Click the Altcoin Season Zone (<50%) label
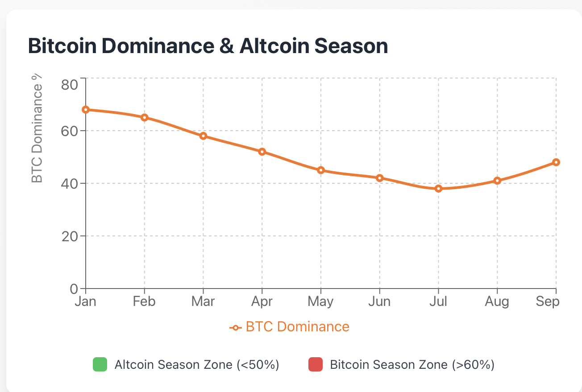This screenshot has width=582, height=392. pos(197,364)
